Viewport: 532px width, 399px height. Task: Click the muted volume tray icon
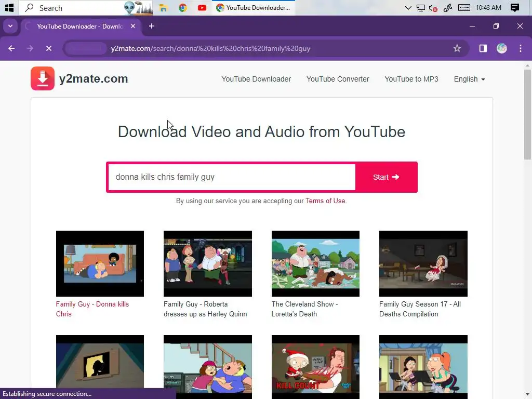point(433,8)
